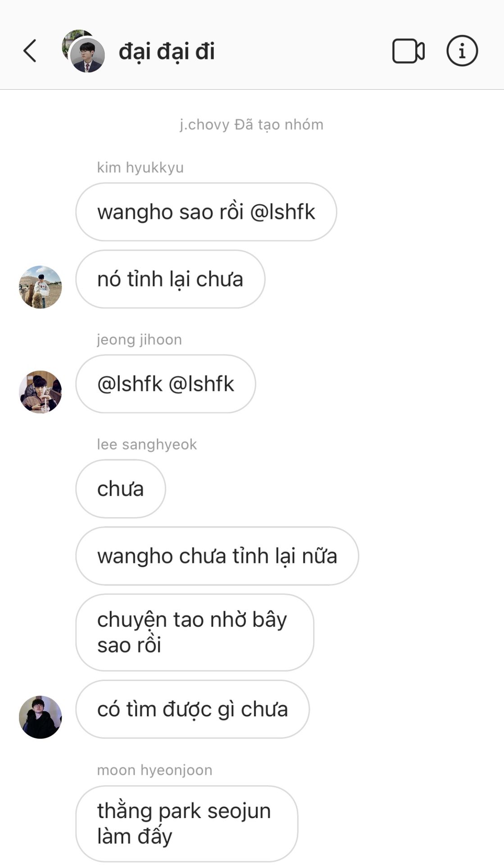504x865 pixels.
Task: Select message "nó tỉnh lại chưa"
Action: [x=170, y=279]
